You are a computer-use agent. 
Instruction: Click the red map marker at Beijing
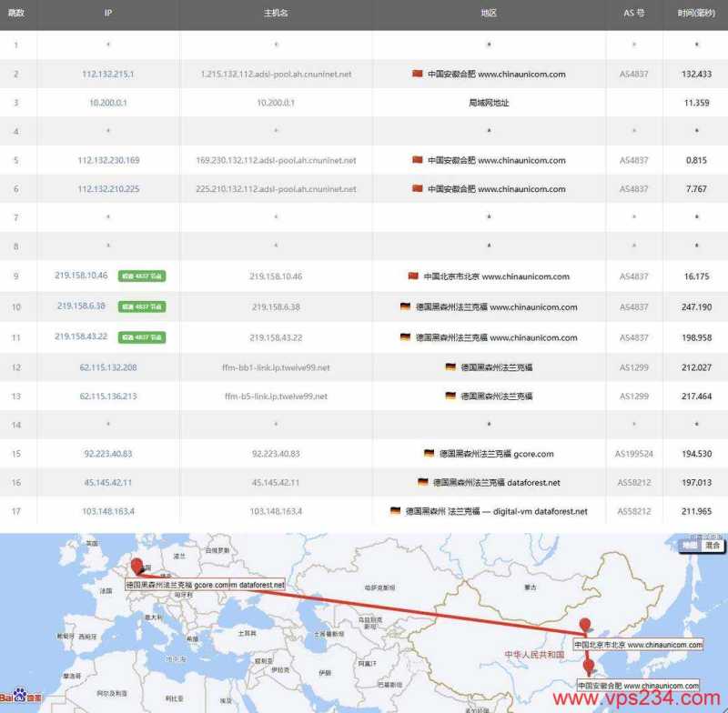pyautogui.click(x=586, y=628)
